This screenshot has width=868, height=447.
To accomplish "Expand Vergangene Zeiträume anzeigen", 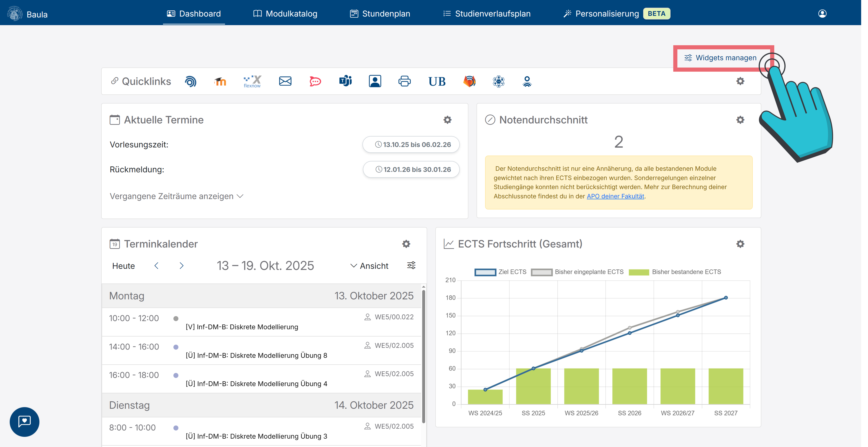I will [176, 196].
